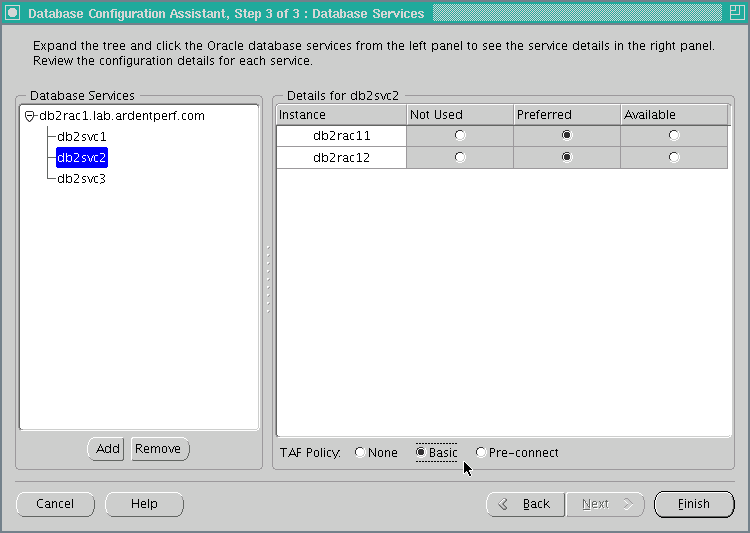Click Finish to complete configuration
750x533 pixels.
coord(693,504)
